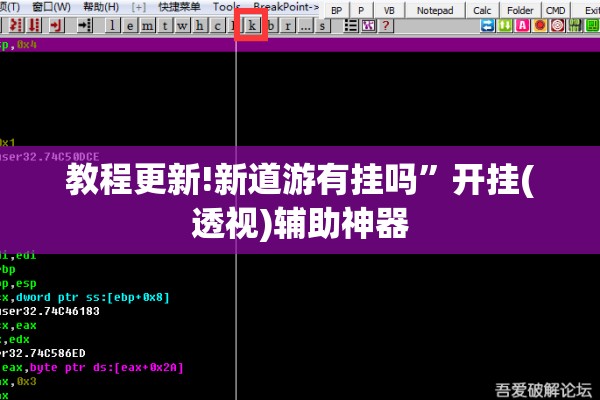Image resolution: width=600 pixels, height=400 pixels.
Task: Switch to CPU window via c button
Action: click(217, 26)
